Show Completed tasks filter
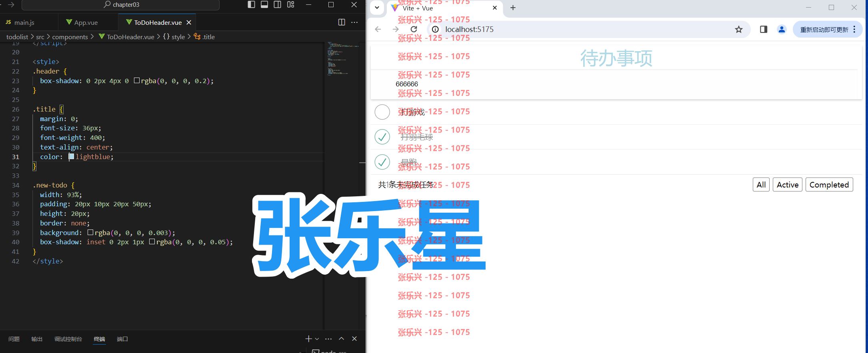Viewport: 868px width, 353px height. pos(829,185)
